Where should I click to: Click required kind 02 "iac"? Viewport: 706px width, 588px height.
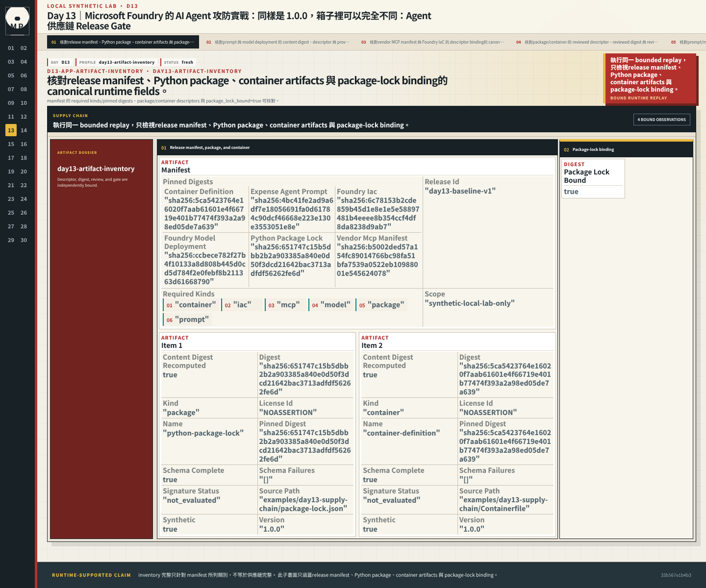coord(242,305)
